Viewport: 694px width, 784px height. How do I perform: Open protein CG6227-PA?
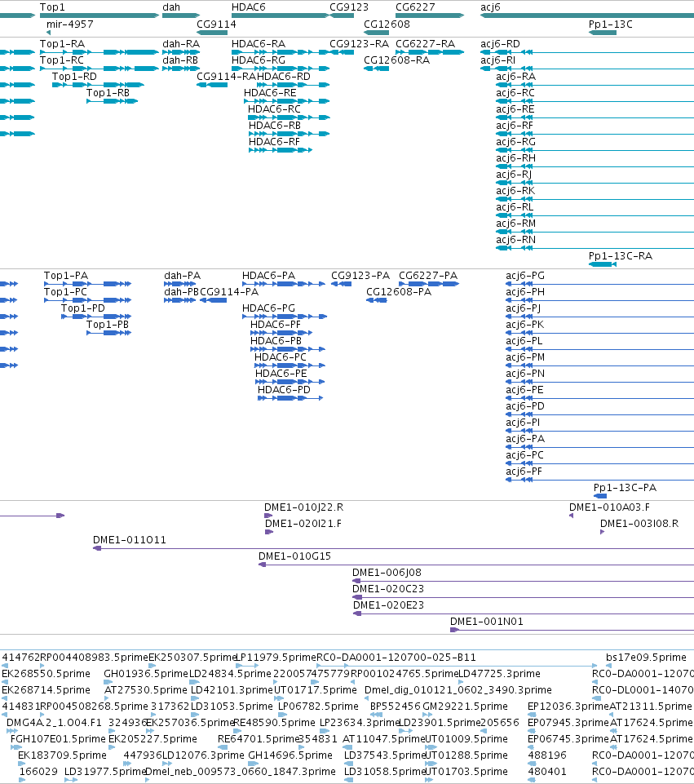coord(428,276)
